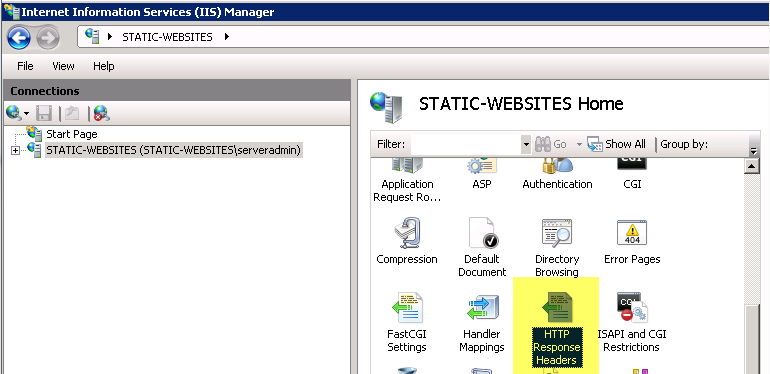
Task: Open the Default Document feature
Action: [x=482, y=248]
